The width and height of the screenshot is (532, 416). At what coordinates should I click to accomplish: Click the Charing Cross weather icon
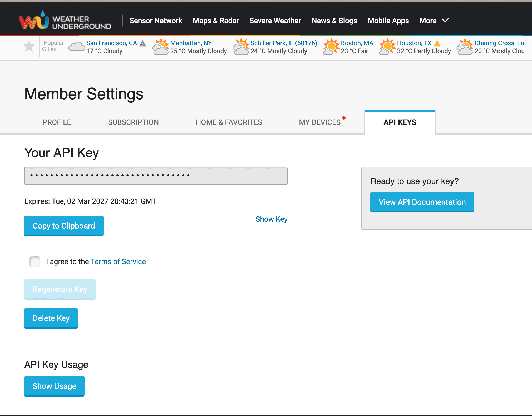pyautogui.click(x=465, y=47)
